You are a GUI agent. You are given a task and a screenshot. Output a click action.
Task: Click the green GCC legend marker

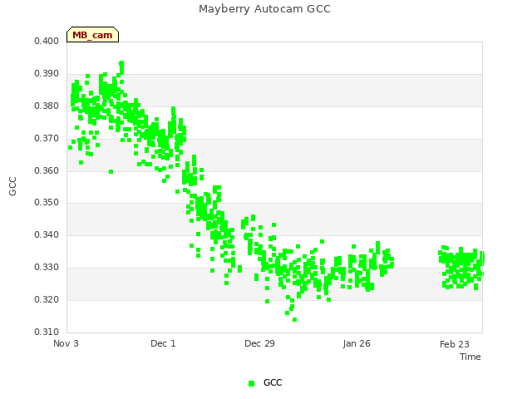click(251, 383)
